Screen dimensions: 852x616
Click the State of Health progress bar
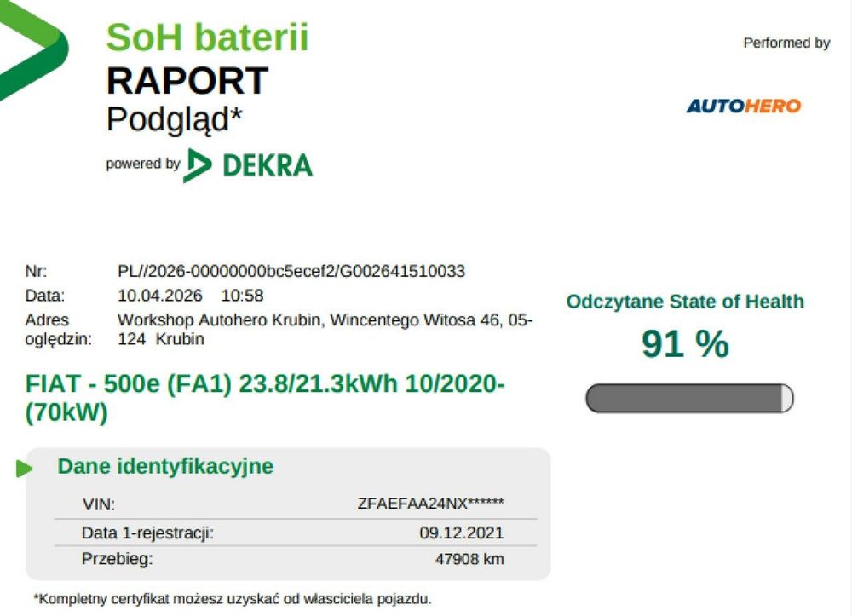click(689, 398)
